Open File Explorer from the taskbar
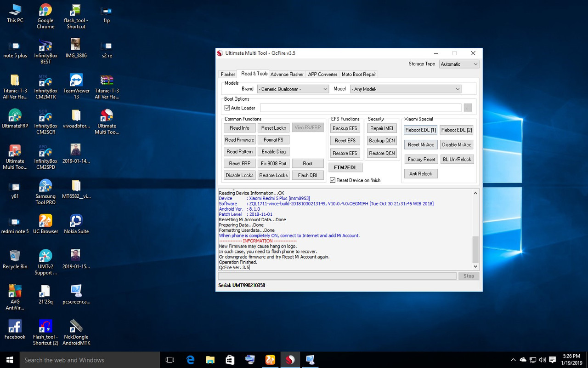Screen dimensions: 588x368 pyautogui.click(x=210, y=360)
